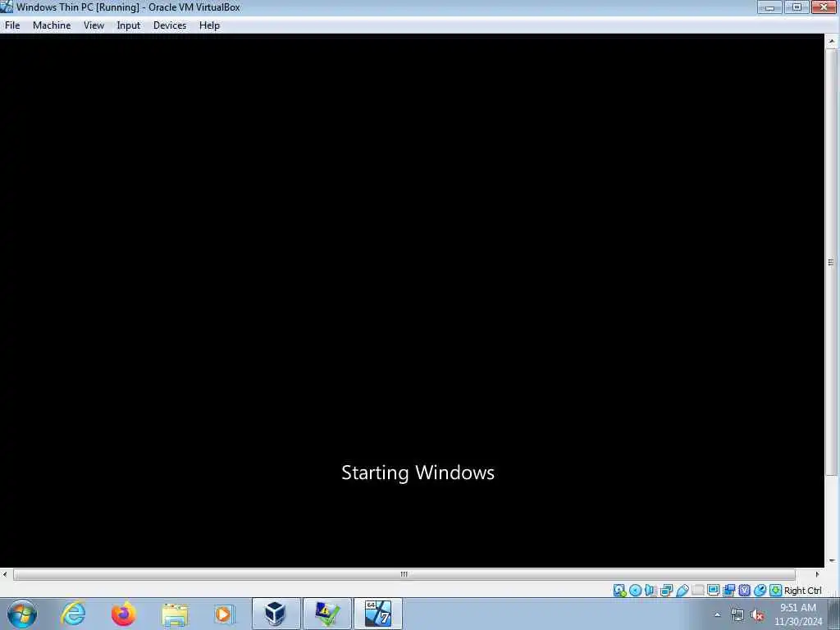The width and height of the screenshot is (840, 630).
Task: Click the Right Ctrl host key label
Action: (x=802, y=591)
